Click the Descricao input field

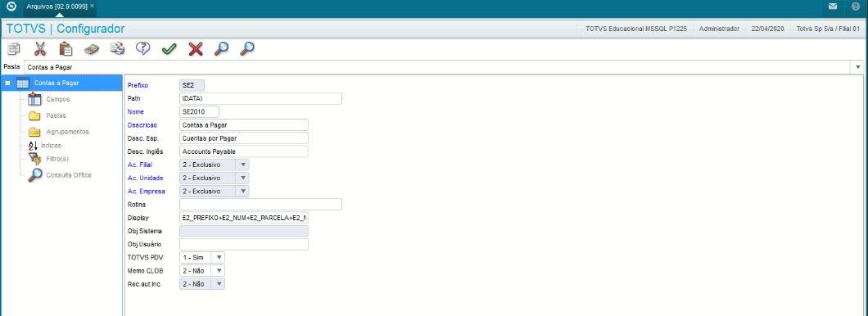[x=244, y=125]
